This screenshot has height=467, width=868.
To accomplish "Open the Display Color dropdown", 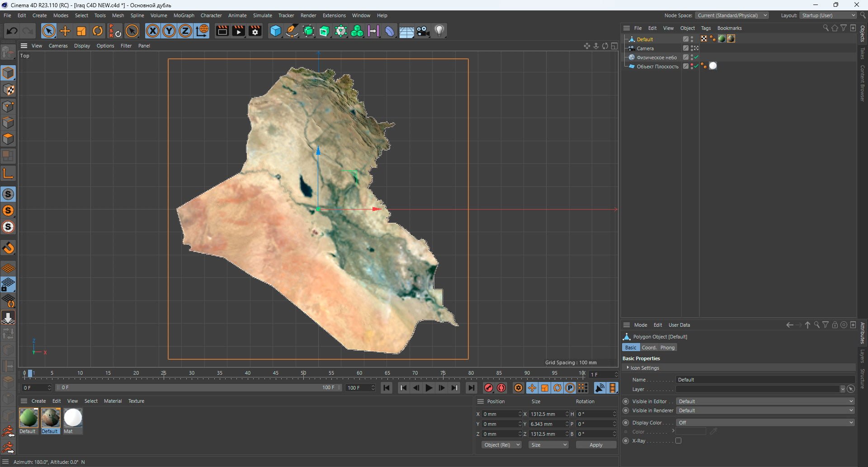I will tap(765, 423).
